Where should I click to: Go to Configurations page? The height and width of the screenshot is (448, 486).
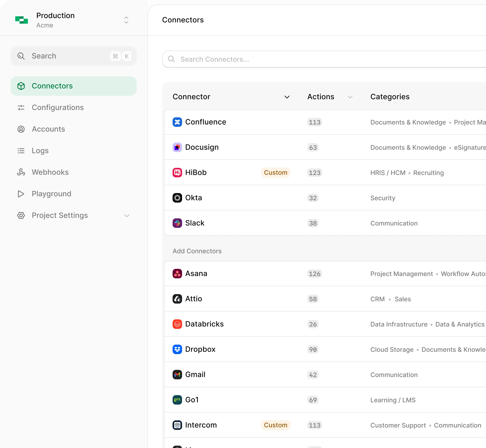(x=74, y=108)
